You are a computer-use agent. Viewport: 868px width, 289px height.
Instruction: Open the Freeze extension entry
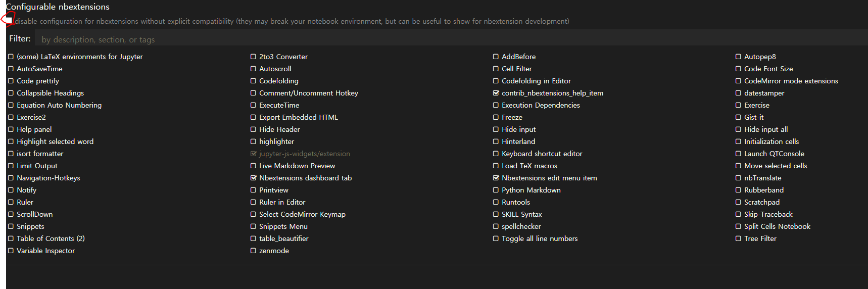[512, 117]
